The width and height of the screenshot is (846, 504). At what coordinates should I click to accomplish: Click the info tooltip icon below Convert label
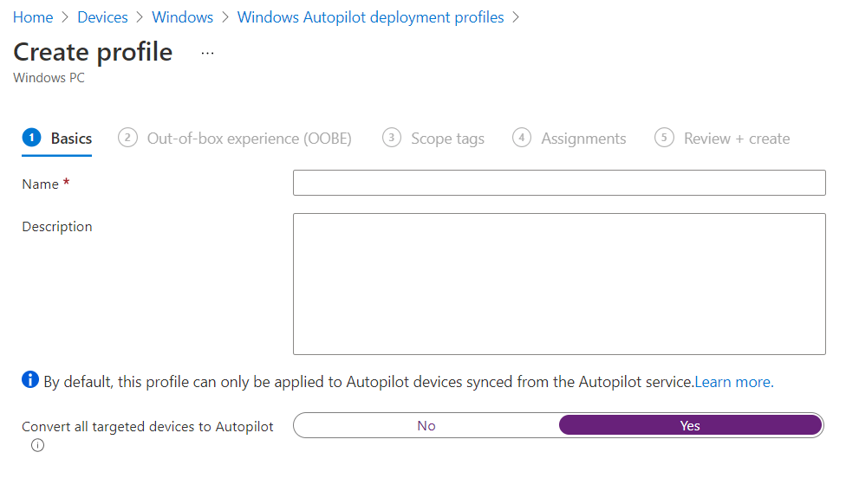click(x=37, y=446)
